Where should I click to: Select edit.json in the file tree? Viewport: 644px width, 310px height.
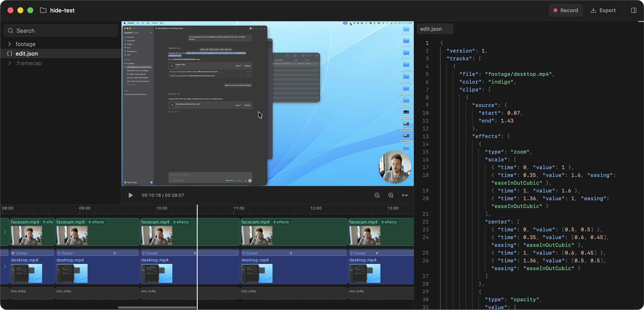[x=61, y=54]
